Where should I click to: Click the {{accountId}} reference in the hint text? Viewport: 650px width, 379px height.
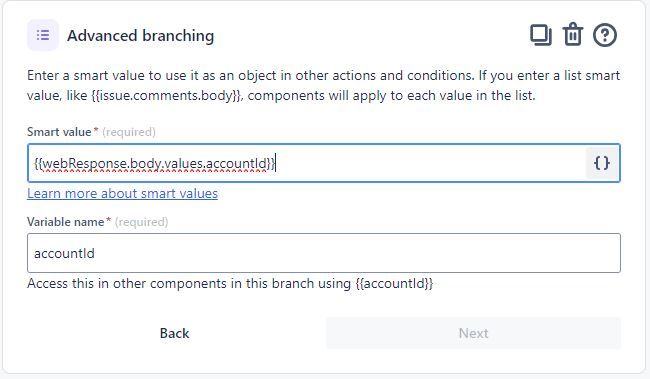click(x=394, y=284)
